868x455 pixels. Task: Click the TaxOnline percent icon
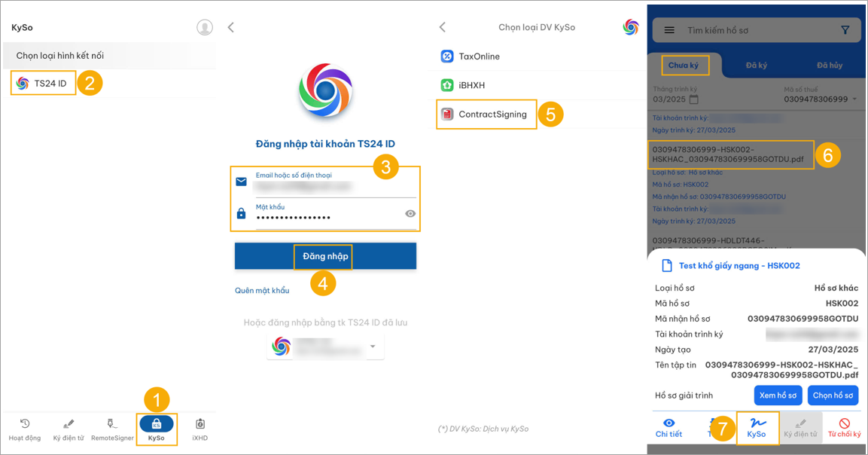pos(446,56)
